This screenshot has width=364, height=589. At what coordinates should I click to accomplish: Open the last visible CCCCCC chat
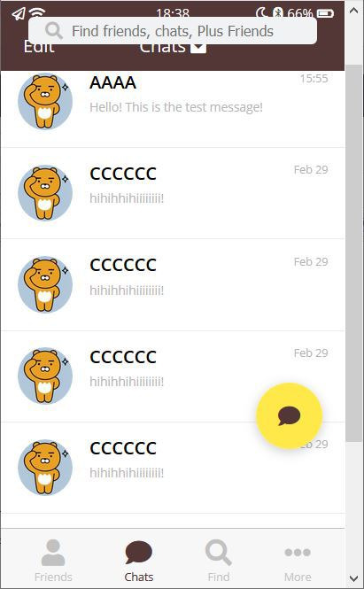coord(173,468)
